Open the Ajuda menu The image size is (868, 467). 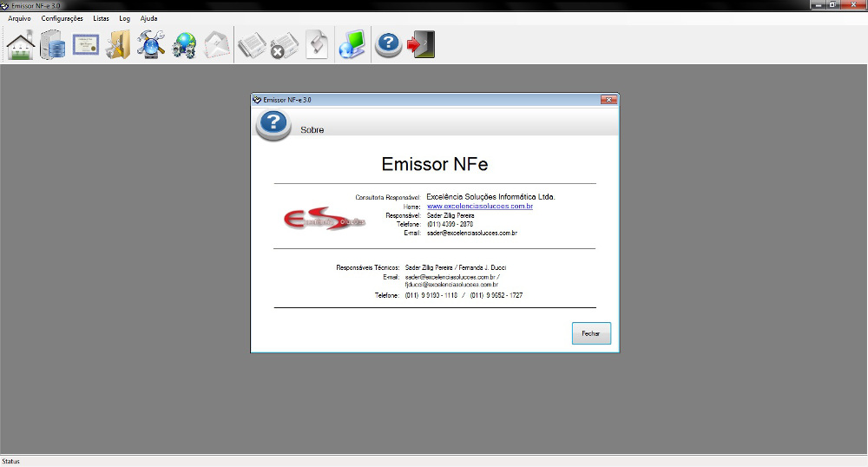(x=149, y=18)
